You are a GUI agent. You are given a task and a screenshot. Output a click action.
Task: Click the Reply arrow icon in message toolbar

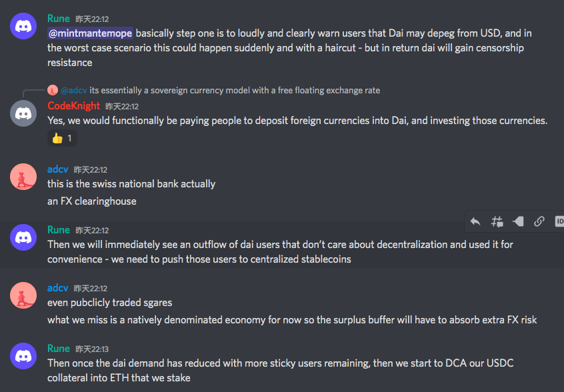[475, 222]
